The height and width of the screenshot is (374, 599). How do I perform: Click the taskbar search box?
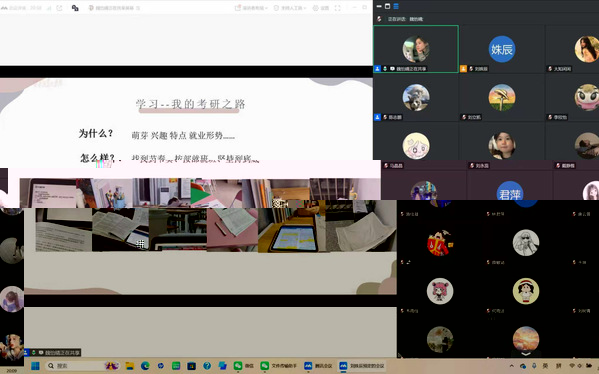pyautogui.click(x=82, y=366)
